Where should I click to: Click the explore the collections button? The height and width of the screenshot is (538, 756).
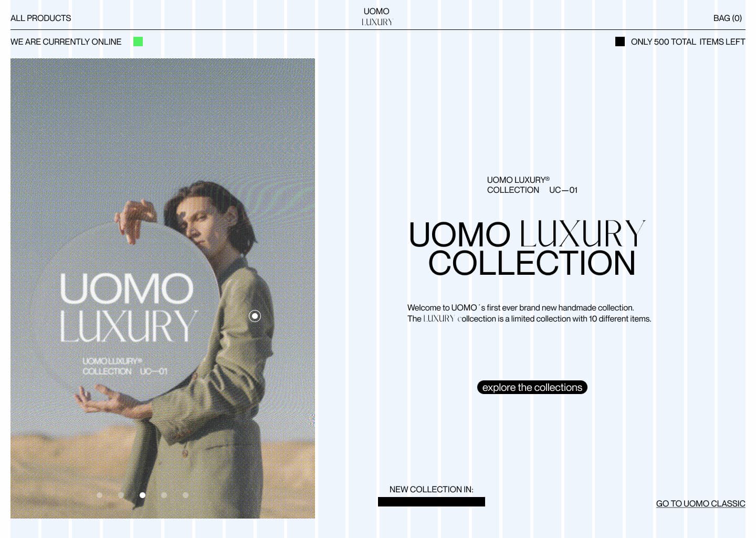tap(532, 387)
